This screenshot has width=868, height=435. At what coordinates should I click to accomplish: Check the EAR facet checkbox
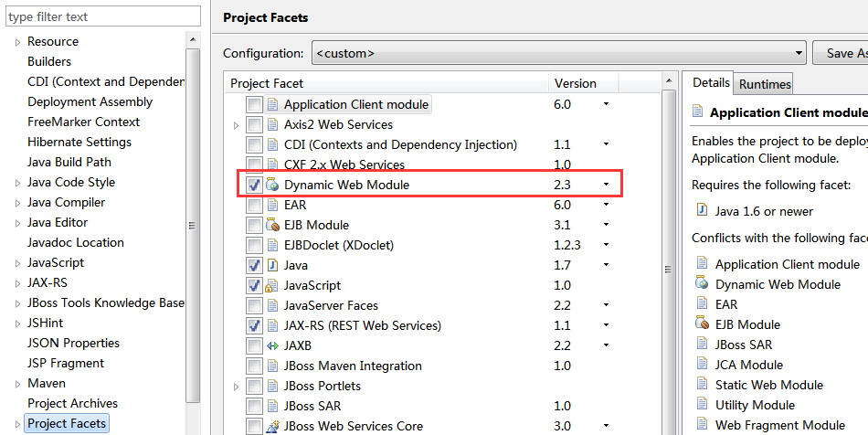coord(254,205)
